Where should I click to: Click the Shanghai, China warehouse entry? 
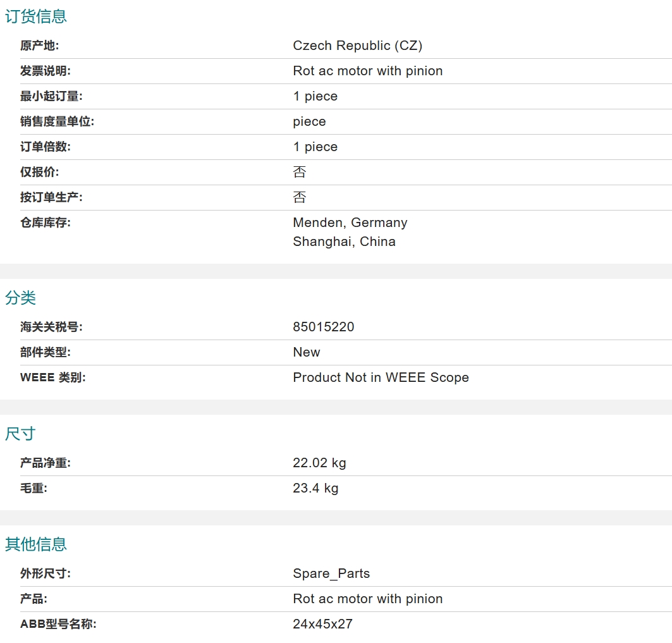click(344, 242)
